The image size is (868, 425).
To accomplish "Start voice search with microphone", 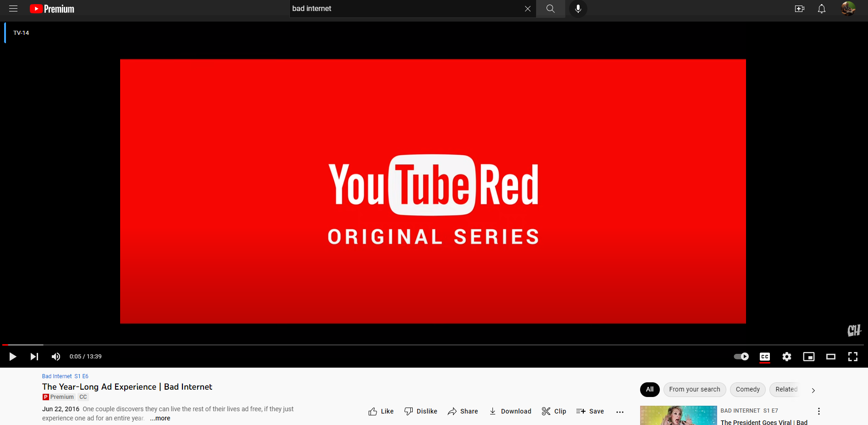I will point(578,9).
